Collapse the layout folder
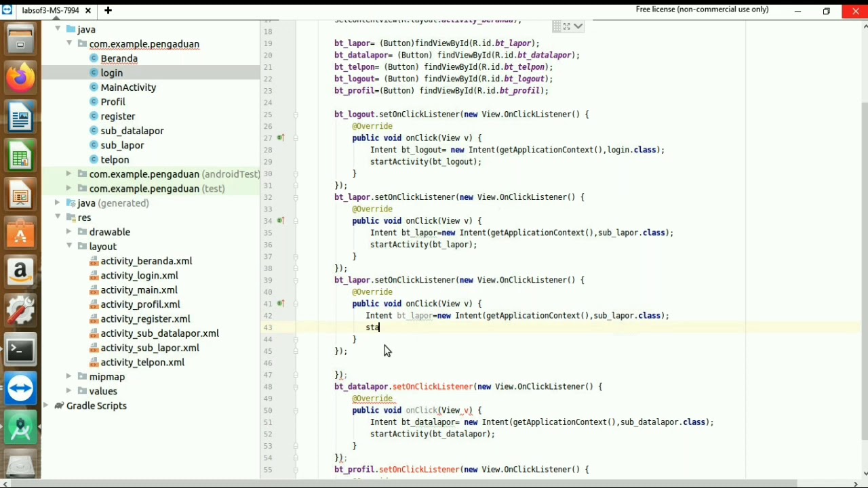The width and height of the screenshot is (868, 488). point(69,246)
